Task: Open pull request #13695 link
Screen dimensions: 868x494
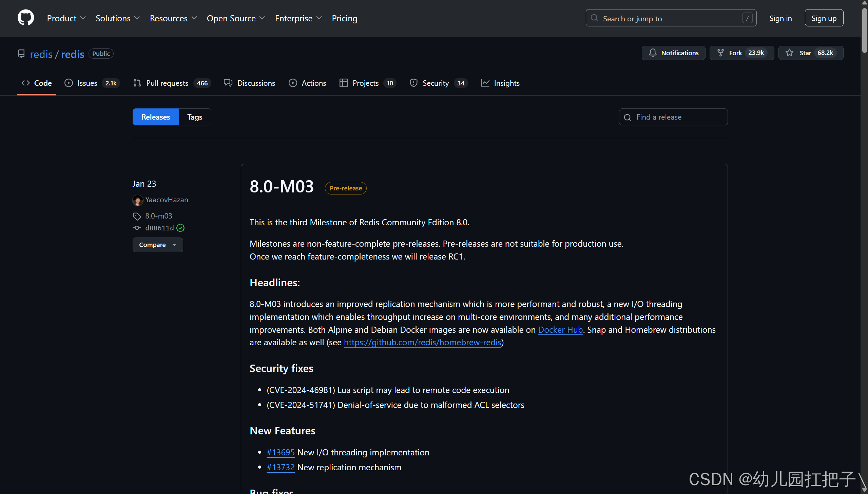Action: (x=281, y=452)
